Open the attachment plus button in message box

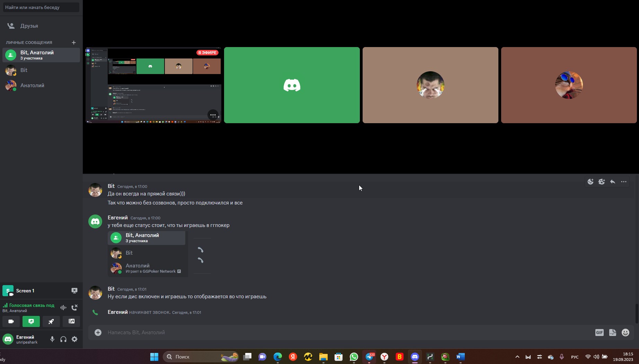pyautogui.click(x=98, y=333)
